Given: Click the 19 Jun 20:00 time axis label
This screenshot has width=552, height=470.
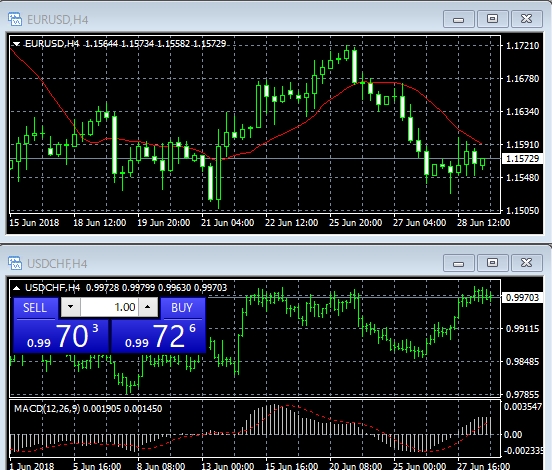Looking at the screenshot, I should (x=164, y=223).
